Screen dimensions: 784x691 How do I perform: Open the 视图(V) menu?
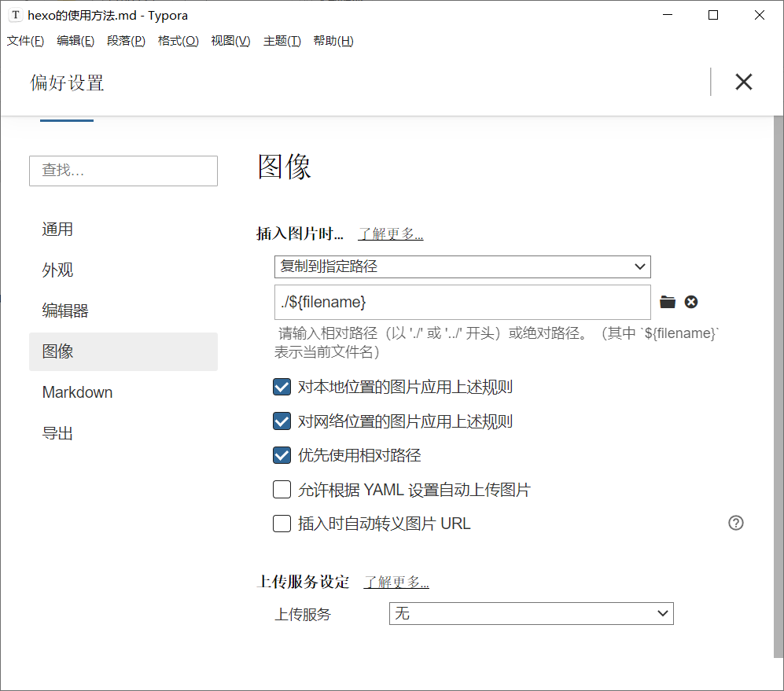click(x=230, y=41)
